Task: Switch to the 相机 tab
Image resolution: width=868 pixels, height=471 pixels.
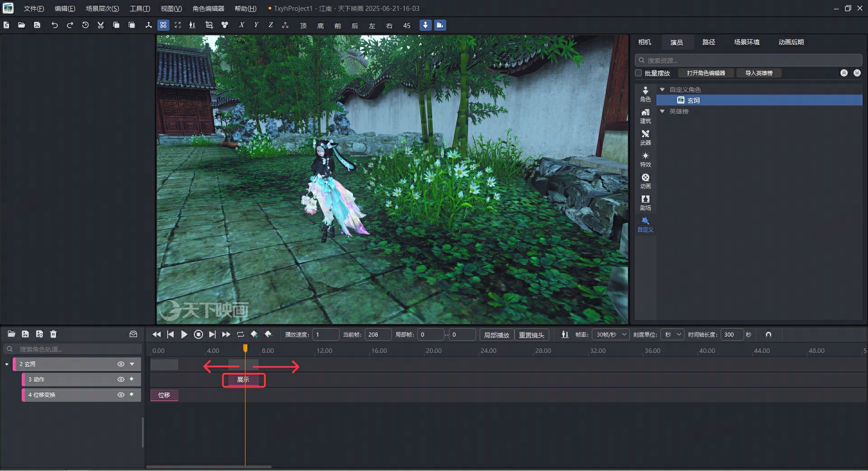Action: 645,42
